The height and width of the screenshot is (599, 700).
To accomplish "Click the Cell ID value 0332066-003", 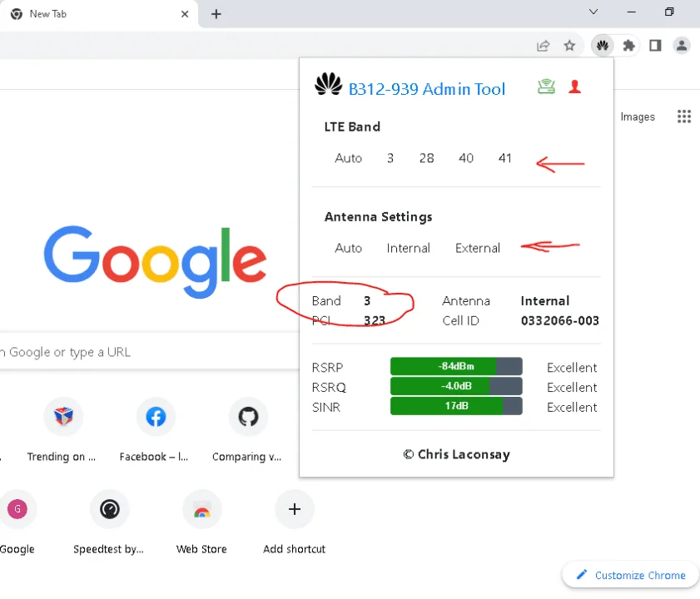I will [560, 320].
